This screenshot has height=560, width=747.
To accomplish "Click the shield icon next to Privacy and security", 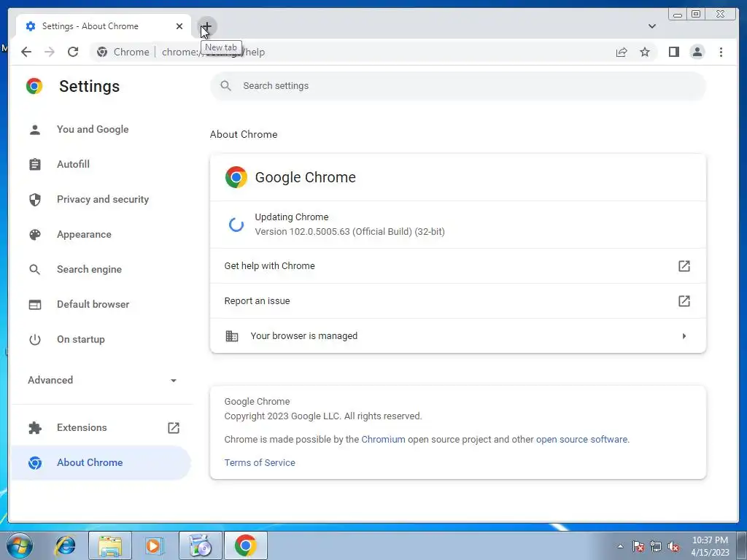I will (x=35, y=200).
